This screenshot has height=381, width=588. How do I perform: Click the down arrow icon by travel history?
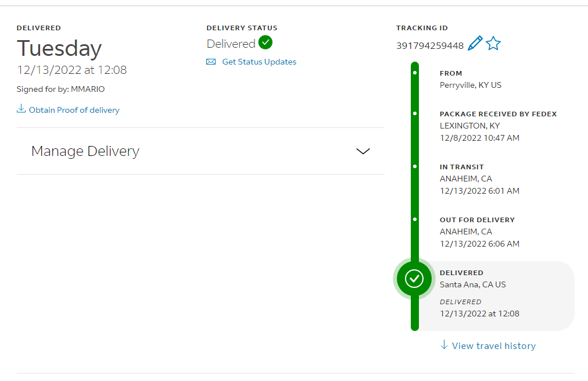pyautogui.click(x=444, y=344)
